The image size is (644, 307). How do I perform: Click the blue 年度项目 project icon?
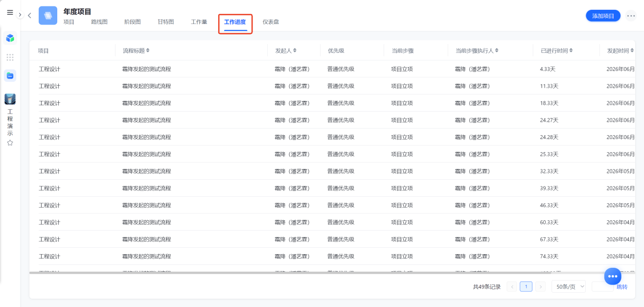pyautogui.click(x=48, y=15)
